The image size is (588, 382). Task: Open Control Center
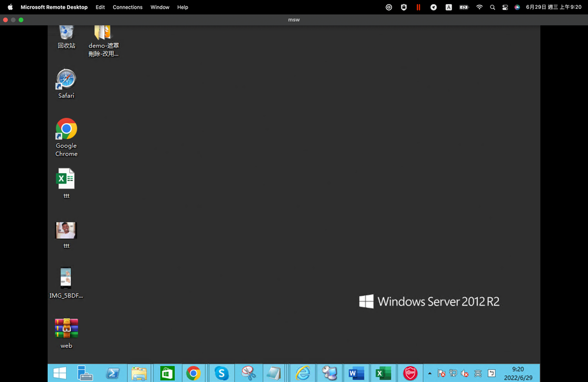505,7
